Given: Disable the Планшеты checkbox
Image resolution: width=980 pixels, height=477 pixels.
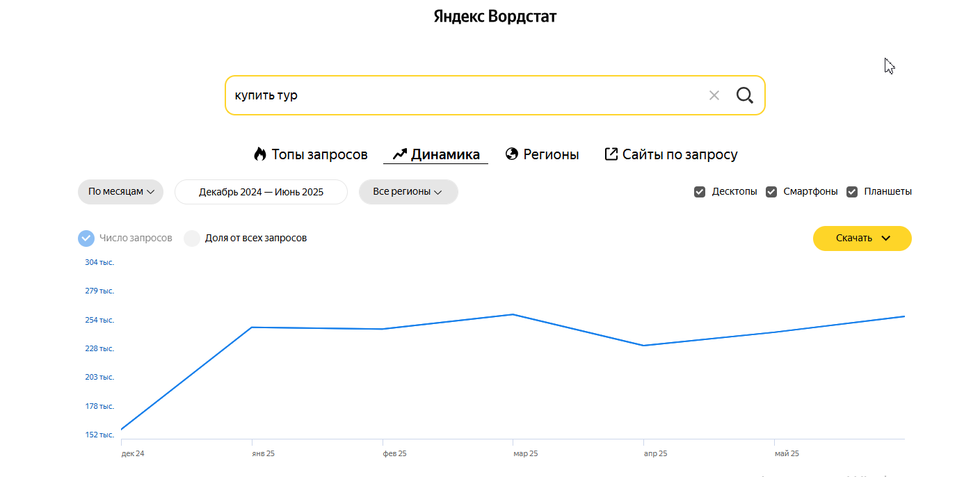Looking at the screenshot, I should point(852,192).
